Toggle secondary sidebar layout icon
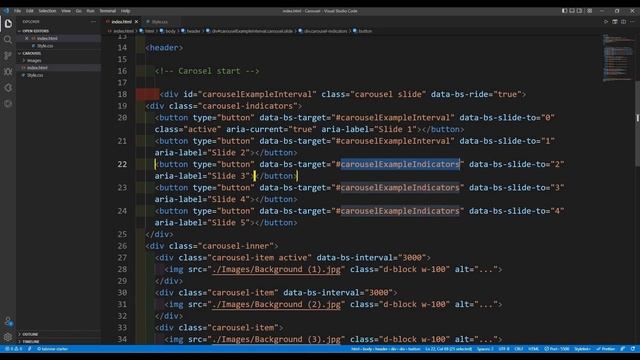 (580, 11)
